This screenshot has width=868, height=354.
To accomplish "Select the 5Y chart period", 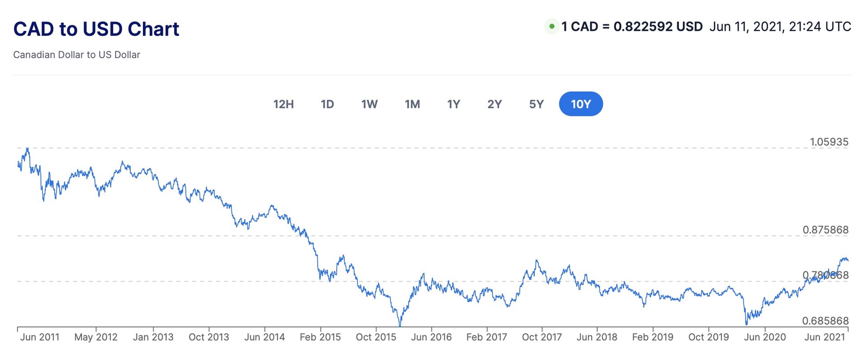I will (536, 104).
